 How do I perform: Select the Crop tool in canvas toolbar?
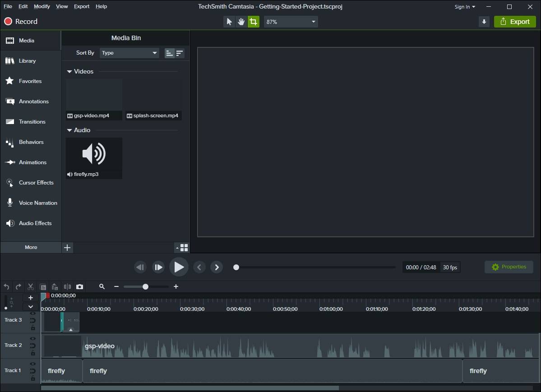(x=253, y=22)
